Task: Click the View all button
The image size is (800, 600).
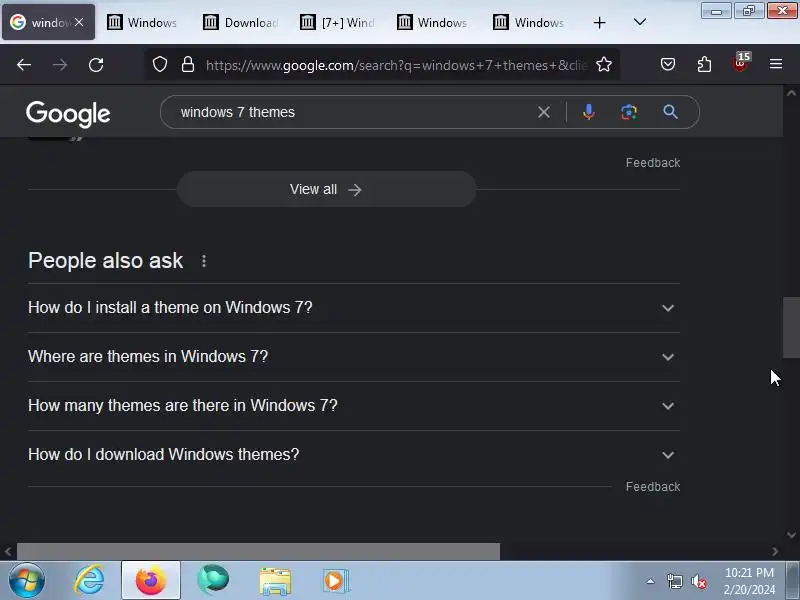Action: [327, 189]
